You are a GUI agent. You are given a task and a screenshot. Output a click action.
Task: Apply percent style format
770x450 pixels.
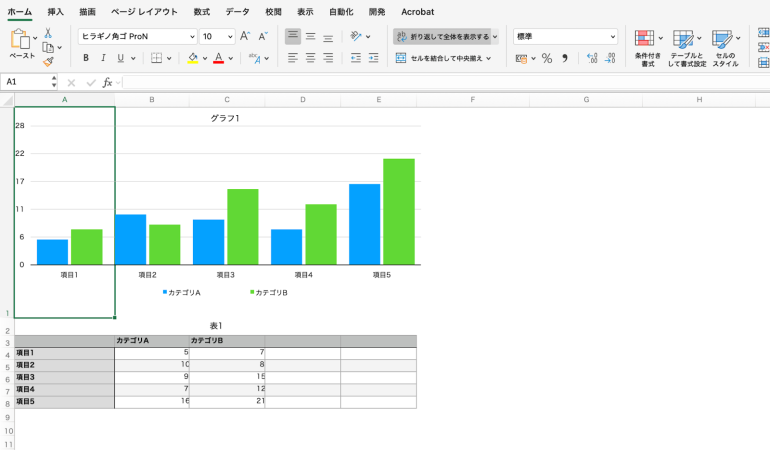[547, 58]
